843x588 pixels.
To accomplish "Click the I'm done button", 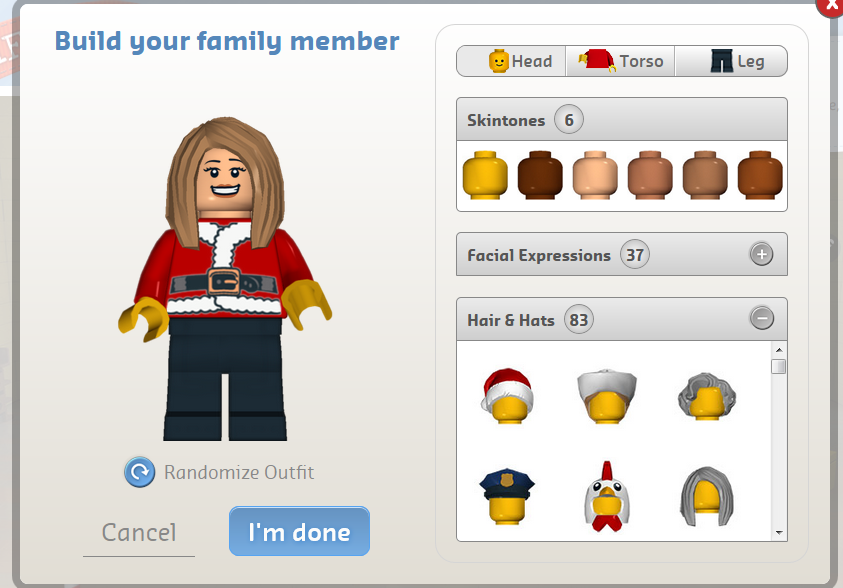I will [x=299, y=531].
